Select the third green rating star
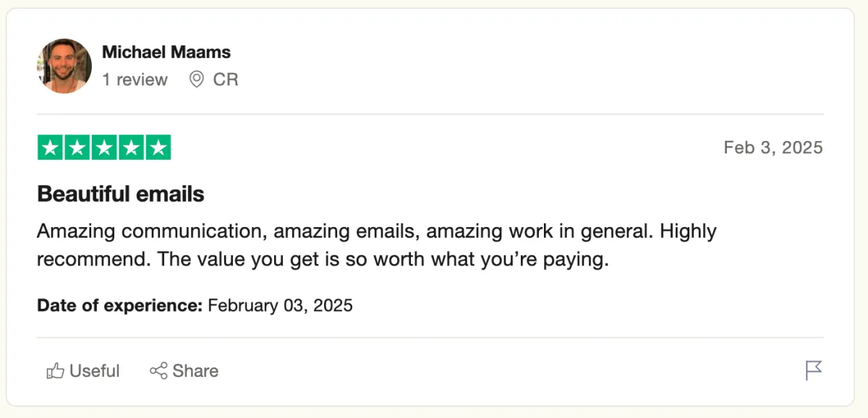The image size is (868, 418). pos(104,148)
